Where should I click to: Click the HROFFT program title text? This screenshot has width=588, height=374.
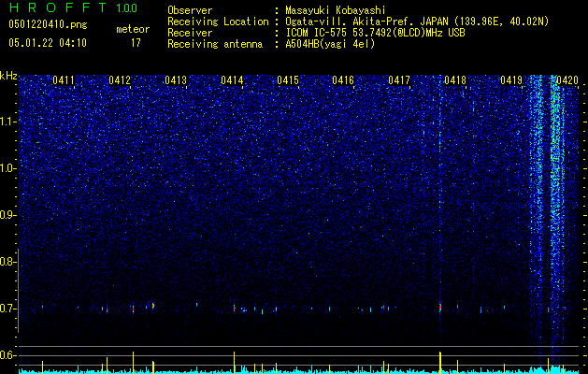click(57, 7)
